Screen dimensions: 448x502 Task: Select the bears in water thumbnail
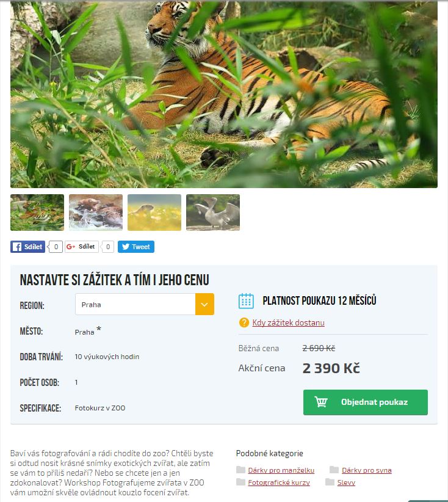coord(96,213)
